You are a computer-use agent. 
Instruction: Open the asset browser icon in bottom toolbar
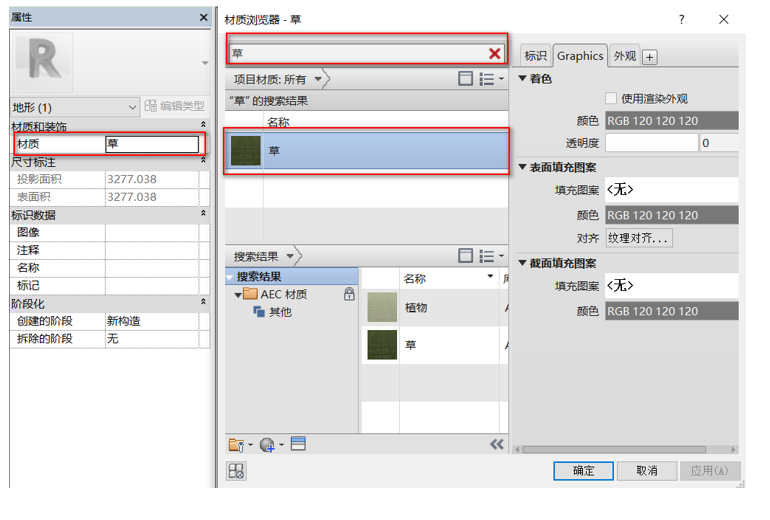(298, 445)
